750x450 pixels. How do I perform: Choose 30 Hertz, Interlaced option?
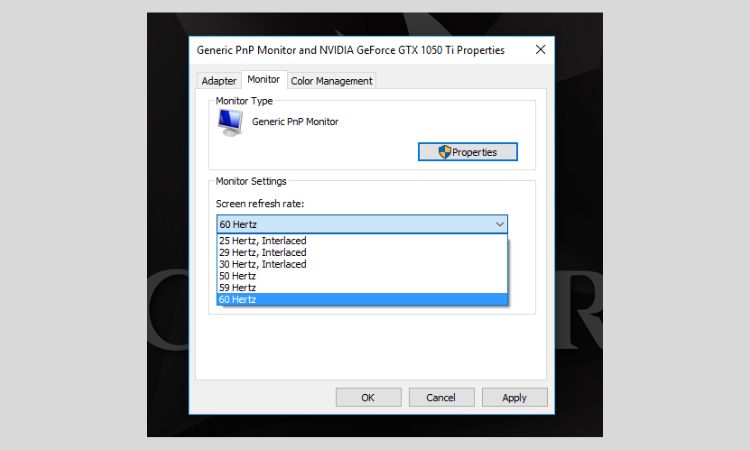362,264
